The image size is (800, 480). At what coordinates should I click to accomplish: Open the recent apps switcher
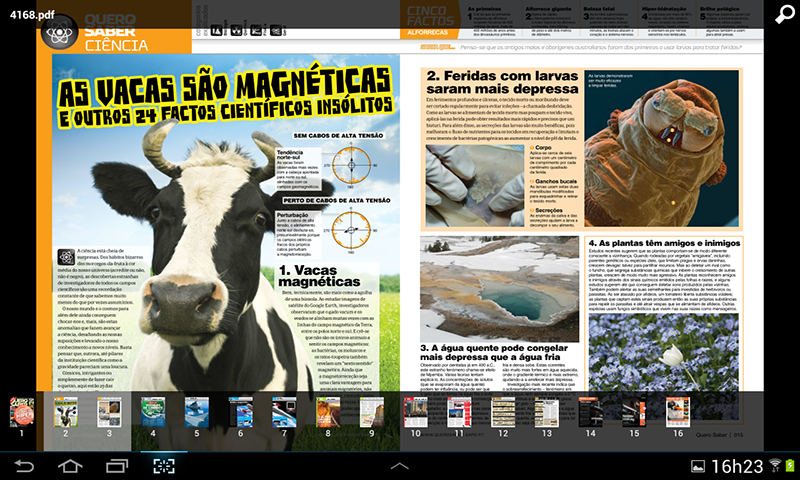coord(117,466)
